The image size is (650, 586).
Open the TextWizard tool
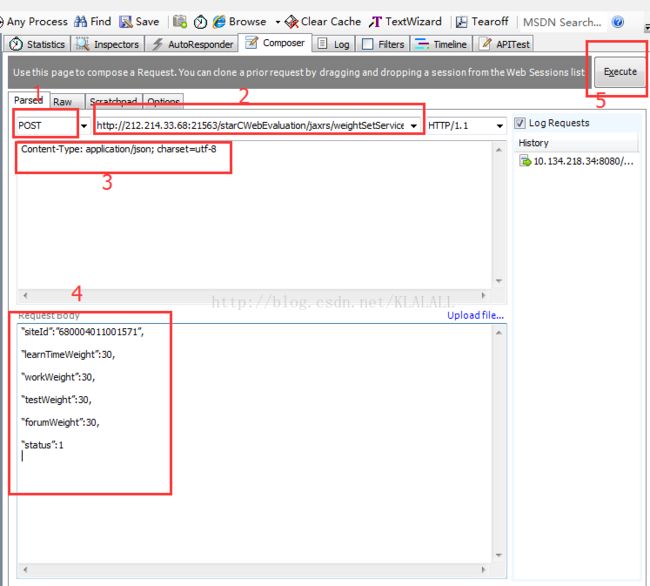376,21
